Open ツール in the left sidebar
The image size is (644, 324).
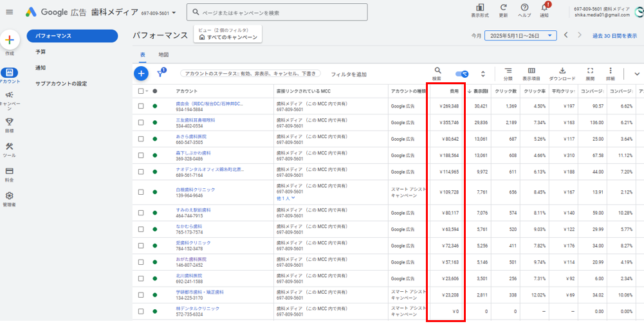pos(10,147)
